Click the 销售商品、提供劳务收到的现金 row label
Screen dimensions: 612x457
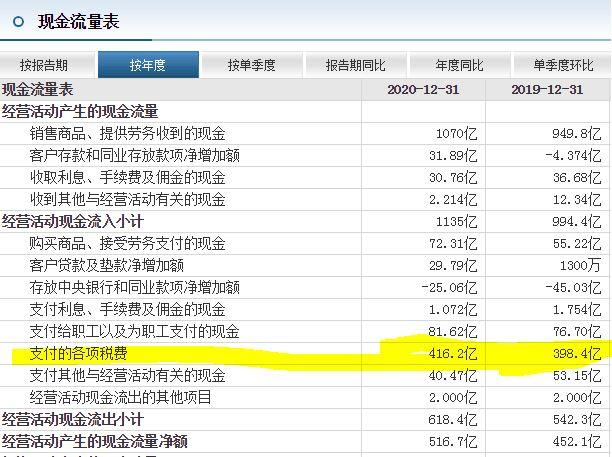click(x=127, y=134)
